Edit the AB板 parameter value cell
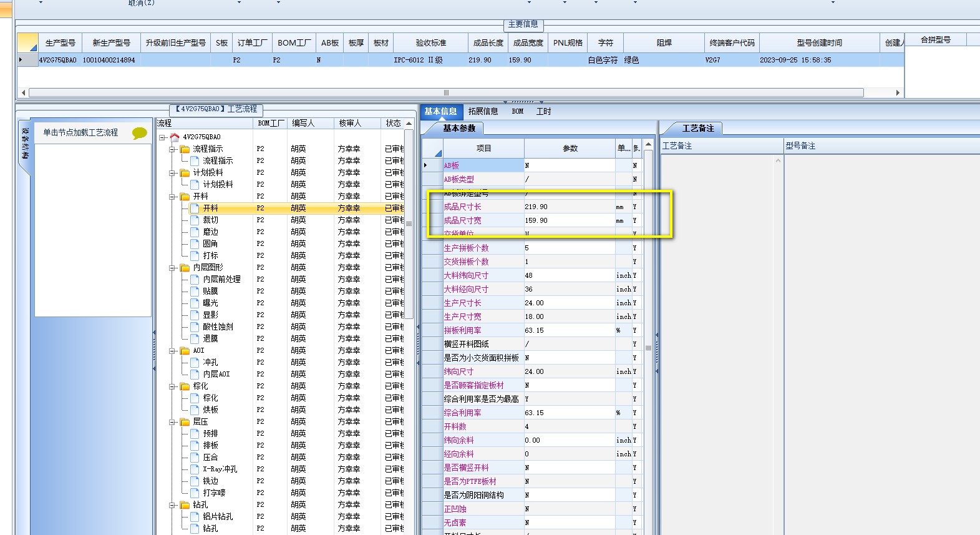 click(x=570, y=165)
